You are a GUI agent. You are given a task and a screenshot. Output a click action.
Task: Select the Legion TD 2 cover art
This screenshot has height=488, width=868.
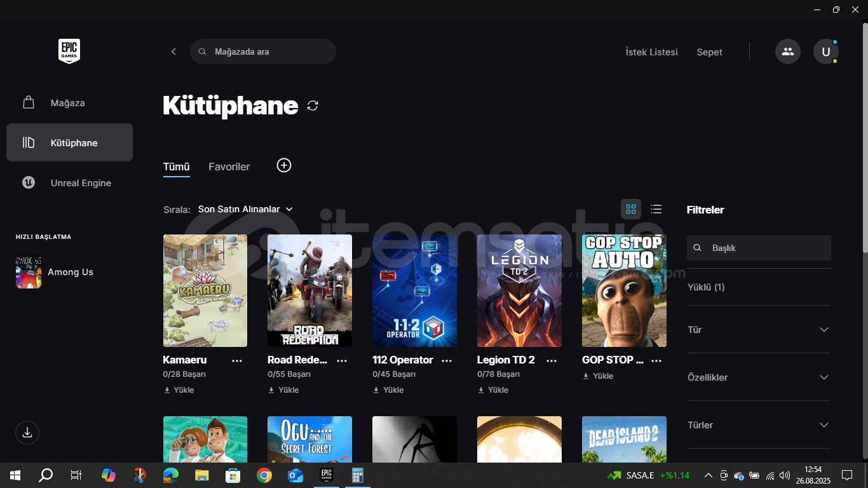click(519, 291)
